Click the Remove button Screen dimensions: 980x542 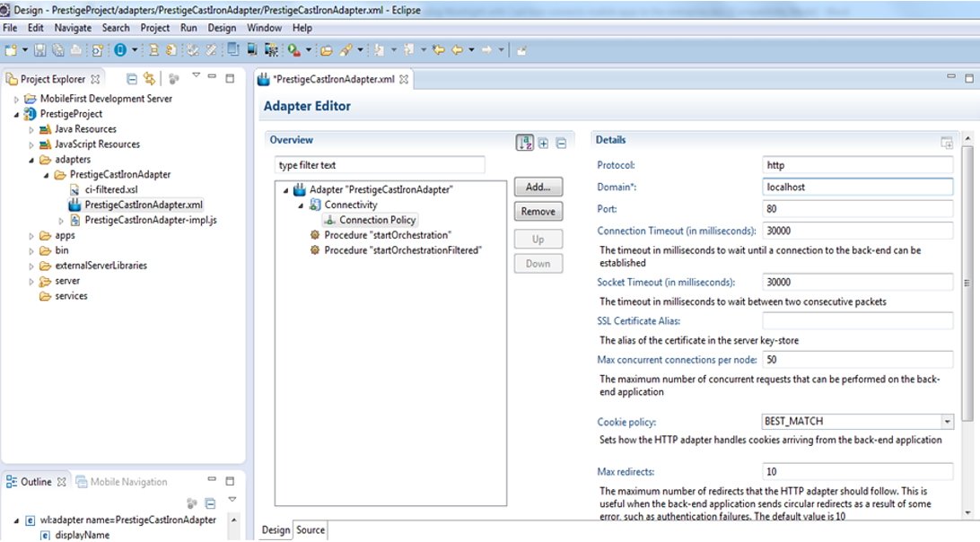pos(538,211)
